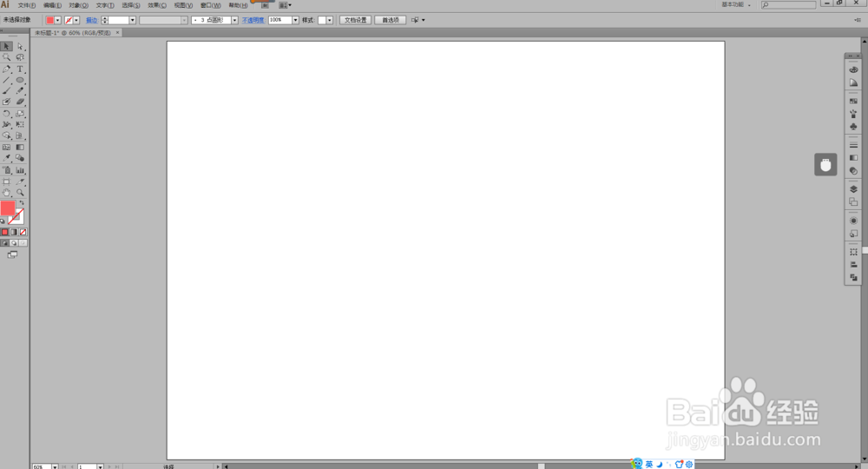The image size is (868, 469).
Task: Select the Eyedropper tool
Action: click(x=7, y=158)
